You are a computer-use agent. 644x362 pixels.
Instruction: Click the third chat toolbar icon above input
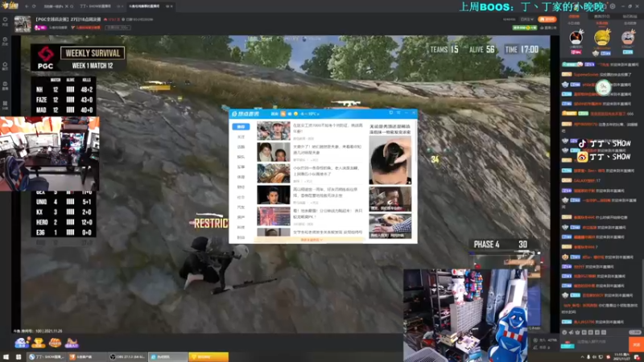coord(577,332)
